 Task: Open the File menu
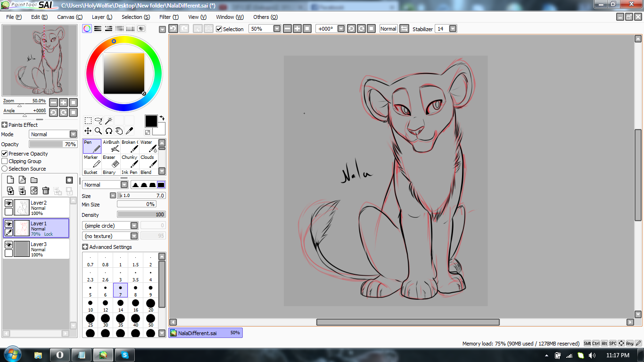(x=14, y=17)
